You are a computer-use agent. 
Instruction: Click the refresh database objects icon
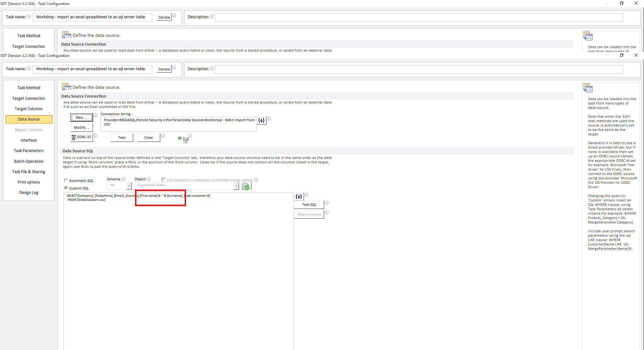(246, 187)
